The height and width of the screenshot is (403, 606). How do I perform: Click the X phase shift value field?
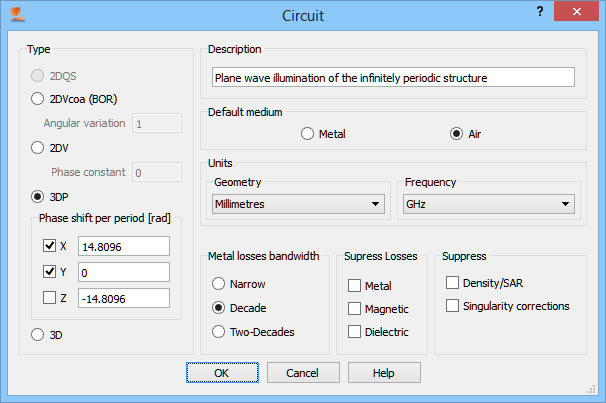(127, 246)
